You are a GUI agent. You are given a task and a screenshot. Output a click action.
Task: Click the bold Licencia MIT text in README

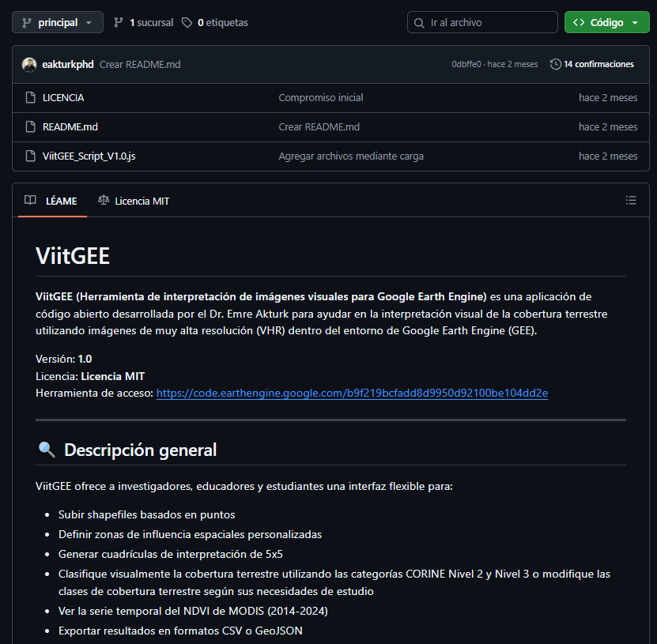pyautogui.click(x=113, y=376)
